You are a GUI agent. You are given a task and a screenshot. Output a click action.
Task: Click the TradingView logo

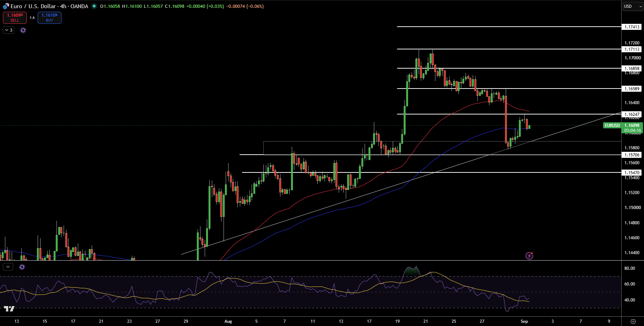click(x=9, y=309)
